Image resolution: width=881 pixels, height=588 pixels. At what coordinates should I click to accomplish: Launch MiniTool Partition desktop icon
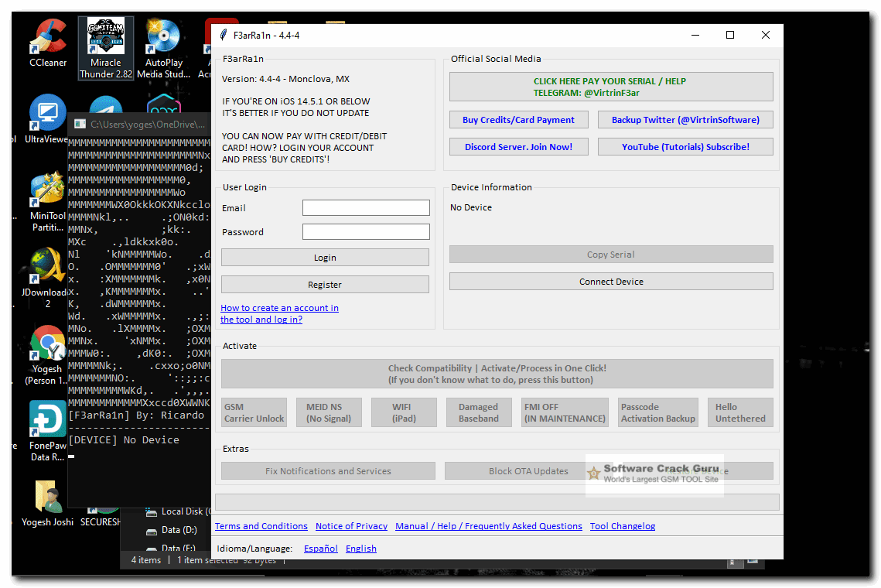48,202
